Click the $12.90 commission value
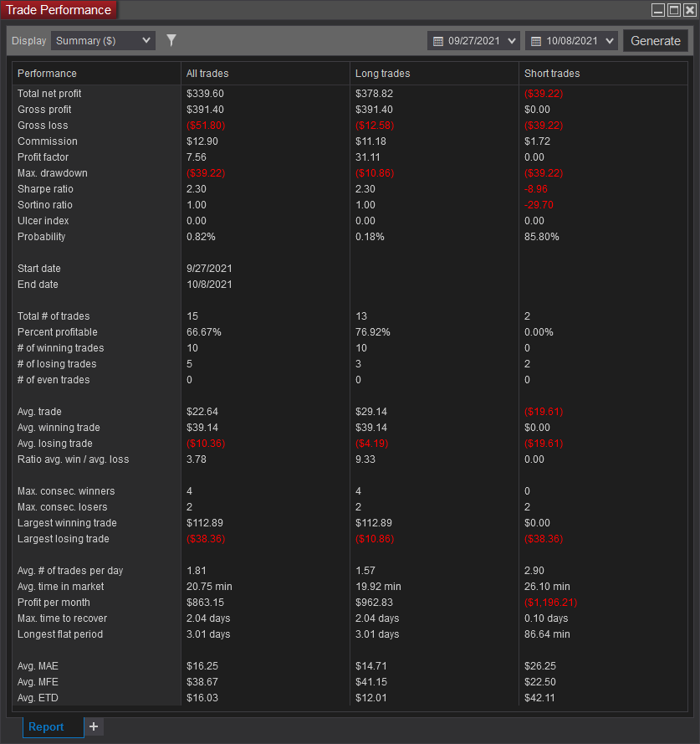This screenshot has height=744, width=700. pos(202,141)
